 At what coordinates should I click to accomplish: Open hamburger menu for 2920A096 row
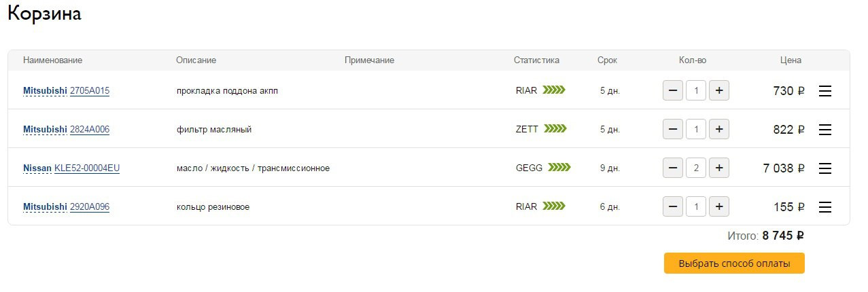[825, 207]
